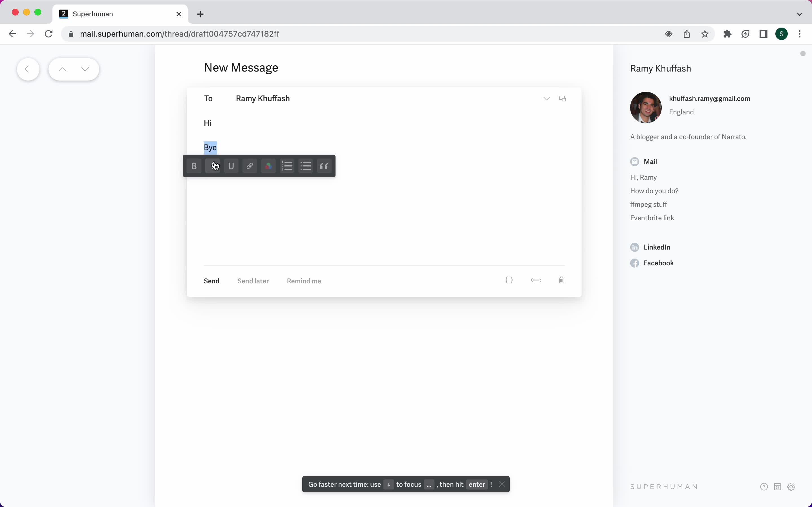812x507 pixels.
Task: Toggle bold formatting on selected text
Action: click(x=193, y=166)
